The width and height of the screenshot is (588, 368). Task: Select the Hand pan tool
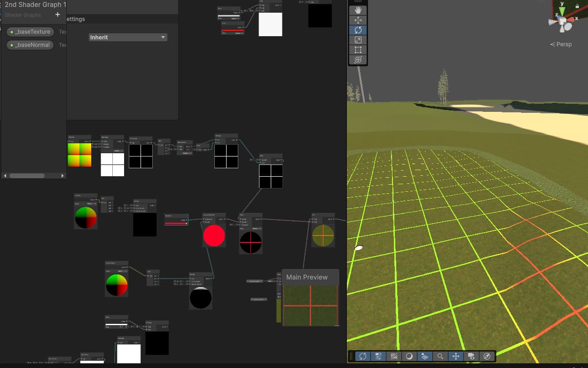358,10
